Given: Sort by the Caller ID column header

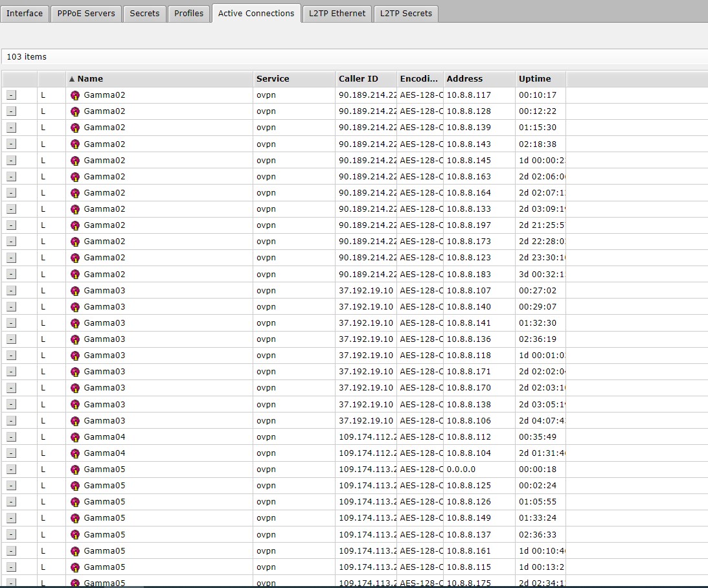Looking at the screenshot, I should point(366,78).
